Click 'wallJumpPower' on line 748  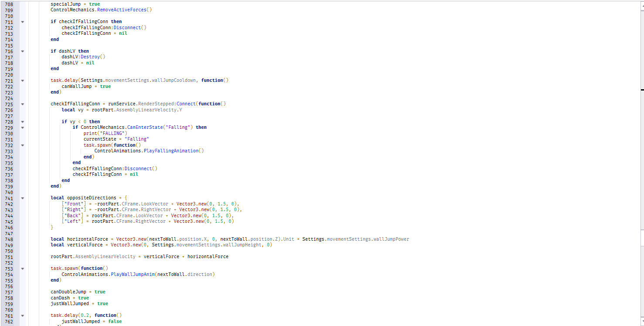[x=391, y=239]
